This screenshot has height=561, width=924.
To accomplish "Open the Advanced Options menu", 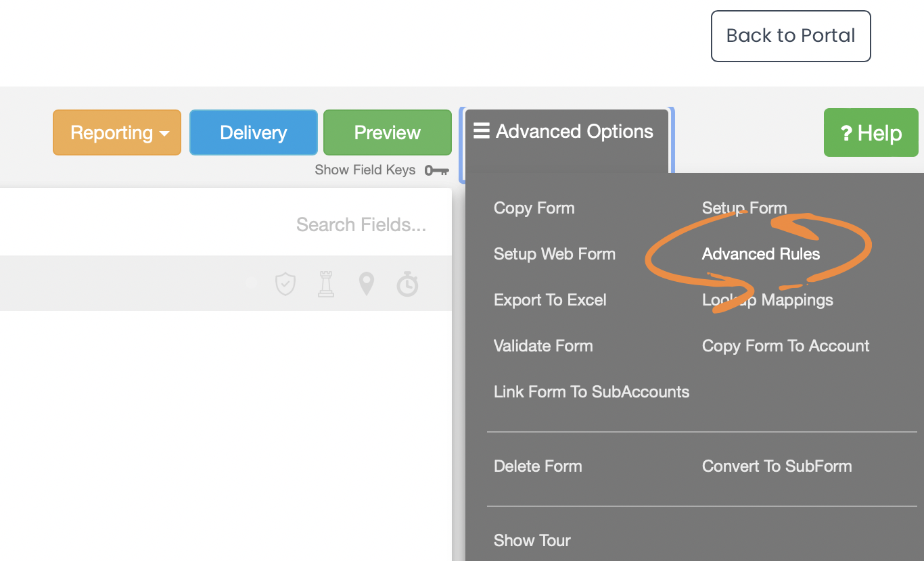I will (x=565, y=131).
